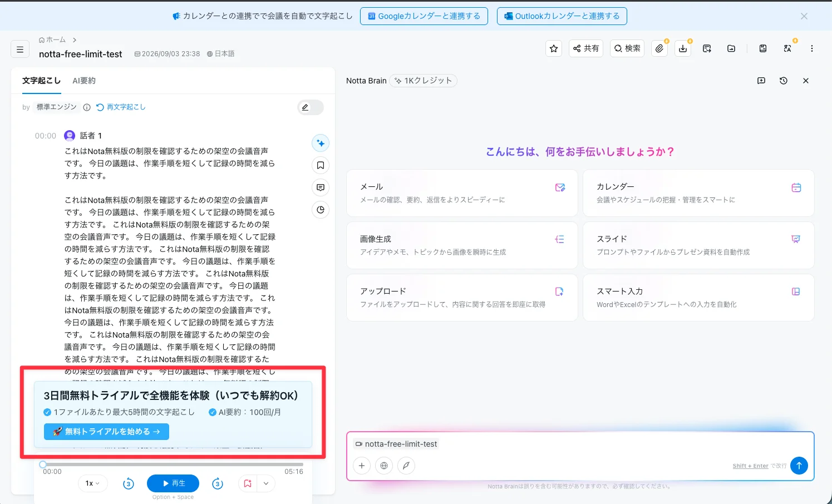
Task: Click the 1Kクレジット credits badge
Action: click(x=424, y=81)
